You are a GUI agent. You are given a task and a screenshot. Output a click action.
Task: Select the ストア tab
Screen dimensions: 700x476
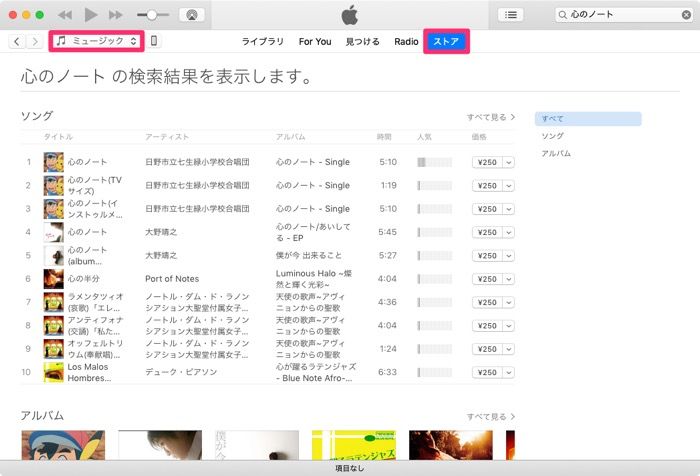coord(446,42)
